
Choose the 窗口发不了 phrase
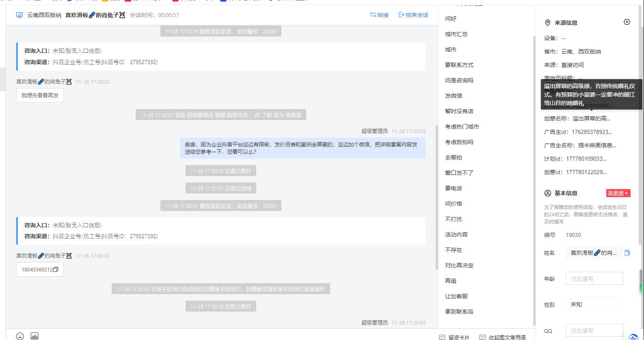coord(459,173)
